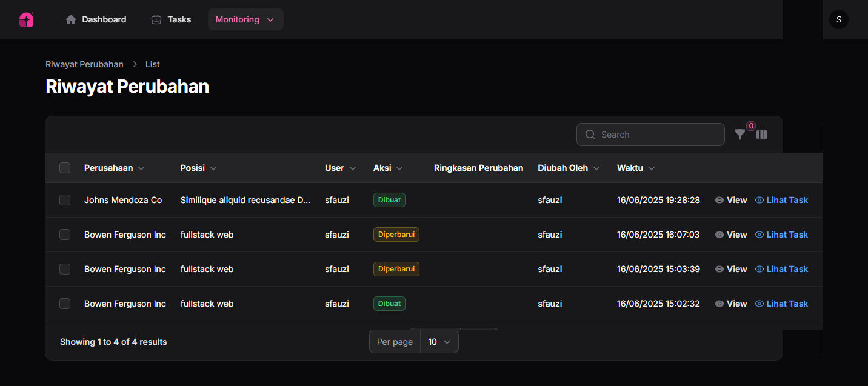Image resolution: width=868 pixels, height=386 pixels.
Task: Sort by Diubah Oleh column chevron
Action: (596, 168)
